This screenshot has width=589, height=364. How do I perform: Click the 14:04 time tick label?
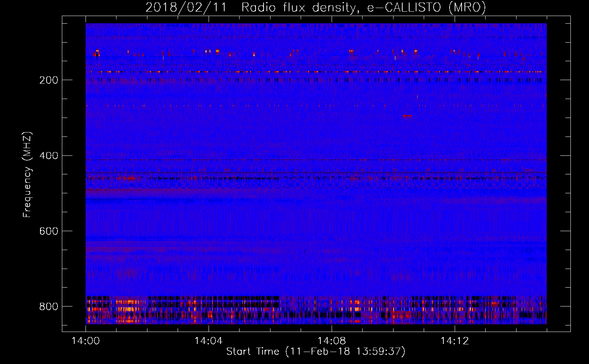(x=209, y=341)
